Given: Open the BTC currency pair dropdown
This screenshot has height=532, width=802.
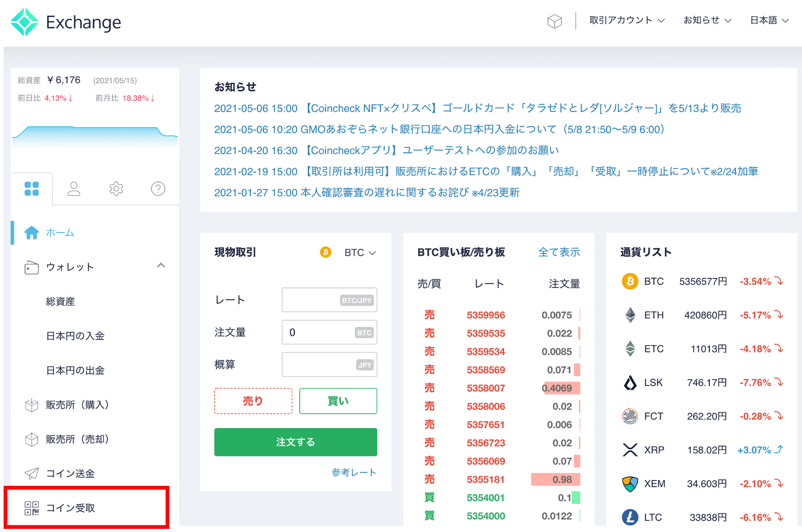Looking at the screenshot, I should tap(360, 252).
